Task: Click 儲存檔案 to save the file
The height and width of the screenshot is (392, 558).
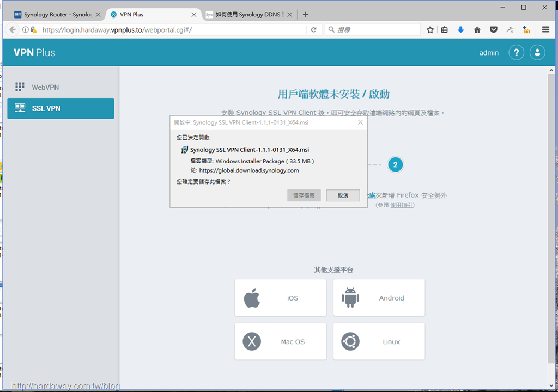Action: (304, 195)
